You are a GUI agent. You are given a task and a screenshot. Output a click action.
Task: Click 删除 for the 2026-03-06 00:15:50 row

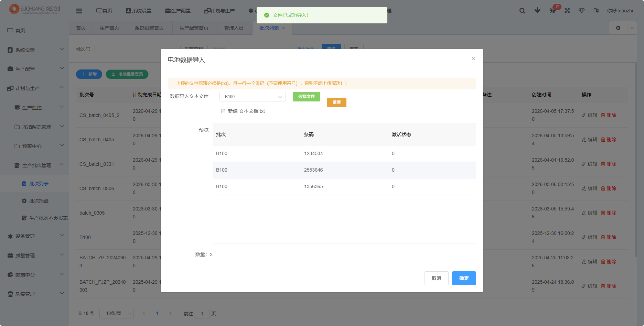609,188
